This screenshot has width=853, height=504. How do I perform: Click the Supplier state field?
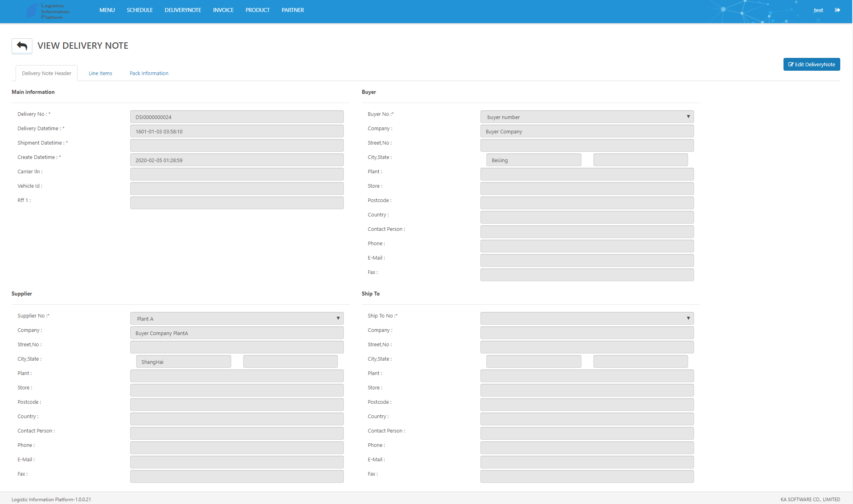(290, 361)
